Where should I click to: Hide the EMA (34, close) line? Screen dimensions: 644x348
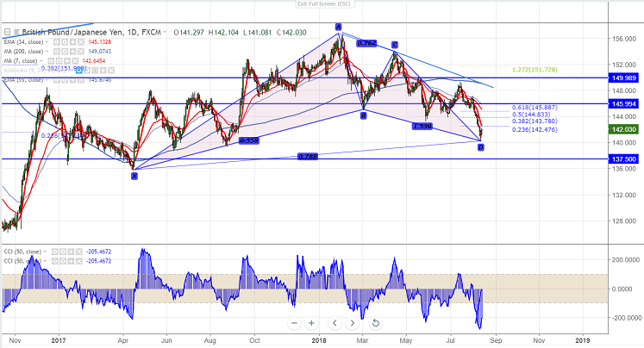(x=57, y=42)
